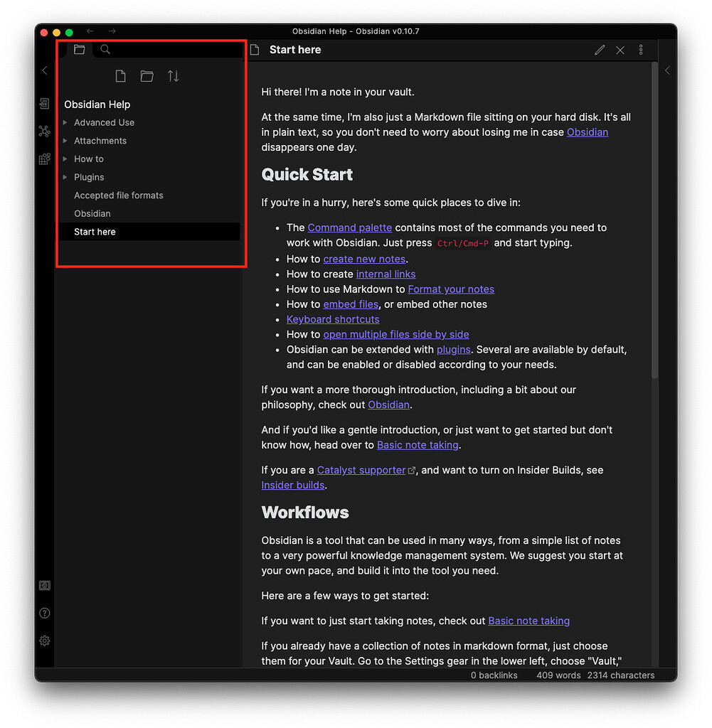Open the vault switcher

point(44,585)
